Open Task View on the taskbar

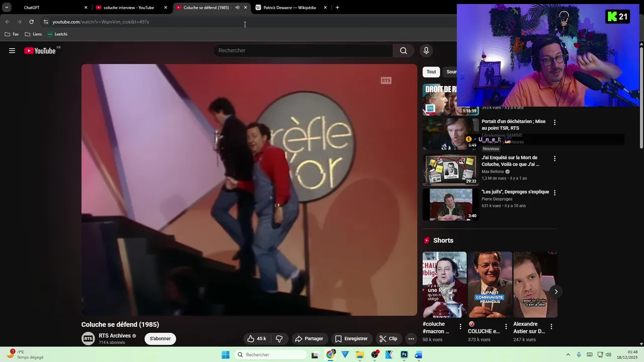[x=315, y=355]
